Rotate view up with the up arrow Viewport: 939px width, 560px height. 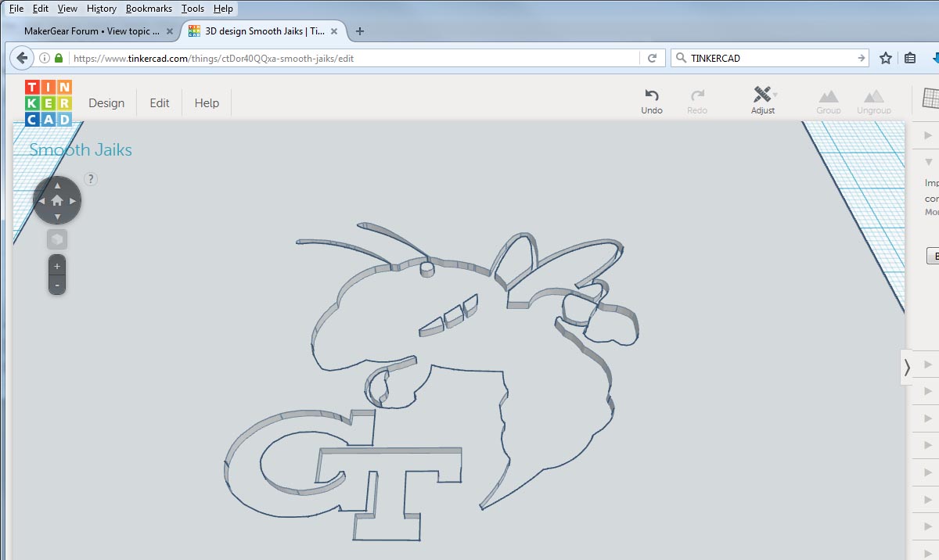[57, 186]
